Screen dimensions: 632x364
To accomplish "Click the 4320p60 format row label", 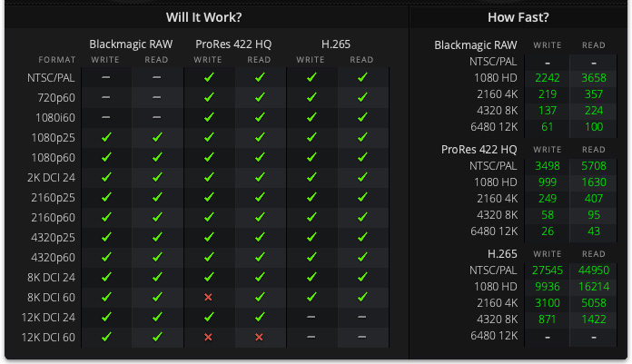I will pyautogui.click(x=53, y=258).
